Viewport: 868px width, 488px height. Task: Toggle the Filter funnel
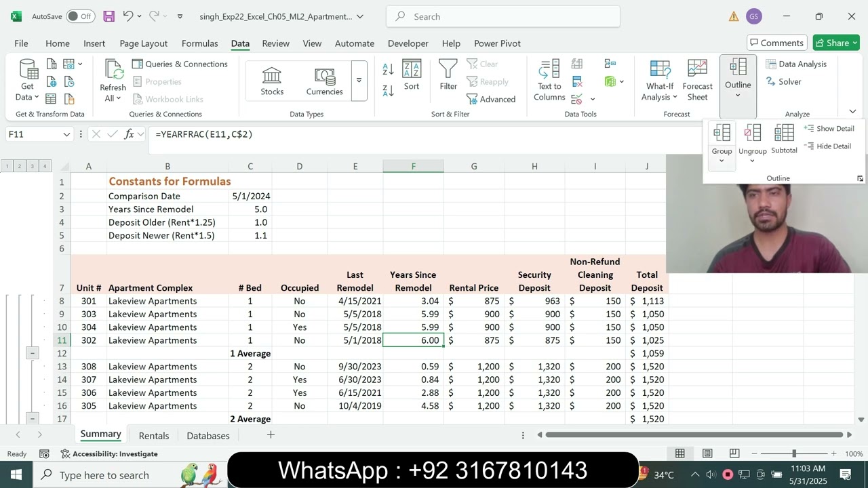(448, 75)
